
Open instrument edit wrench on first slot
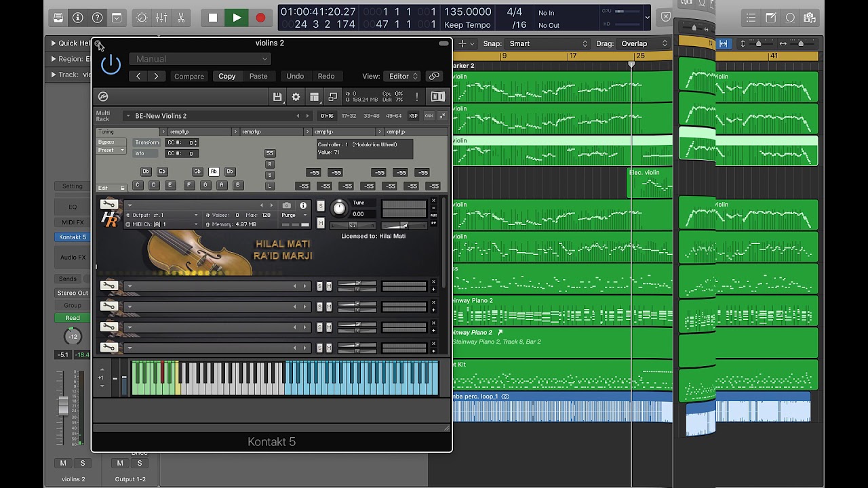108,204
